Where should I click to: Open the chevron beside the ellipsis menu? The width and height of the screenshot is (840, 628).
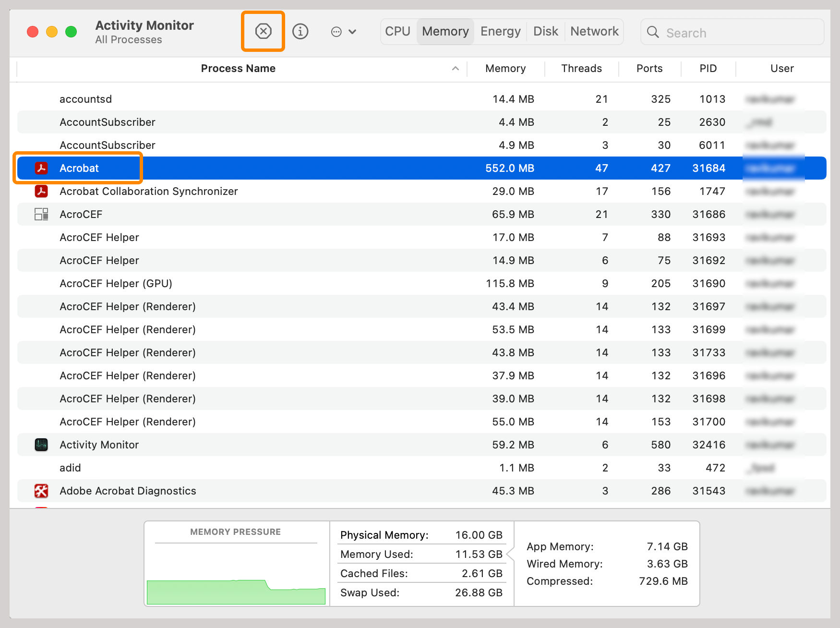pyautogui.click(x=353, y=31)
